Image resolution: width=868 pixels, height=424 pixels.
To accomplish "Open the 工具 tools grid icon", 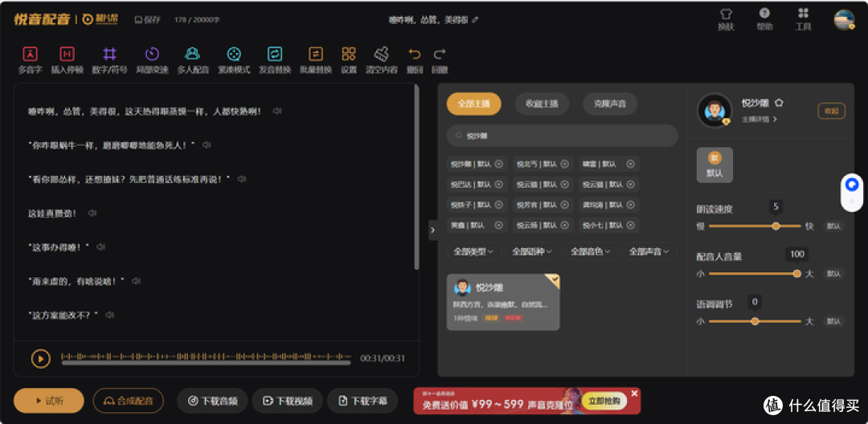I will 803,19.
